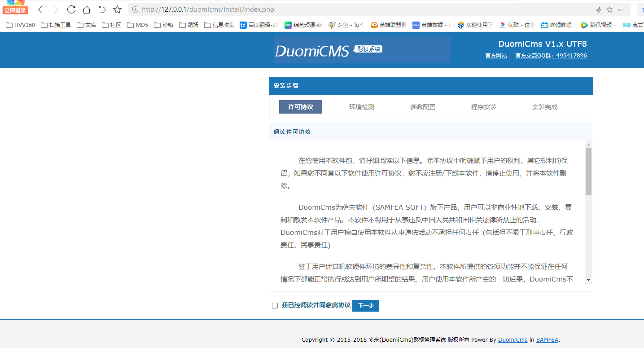Go to browser home page icon

pos(87,9)
